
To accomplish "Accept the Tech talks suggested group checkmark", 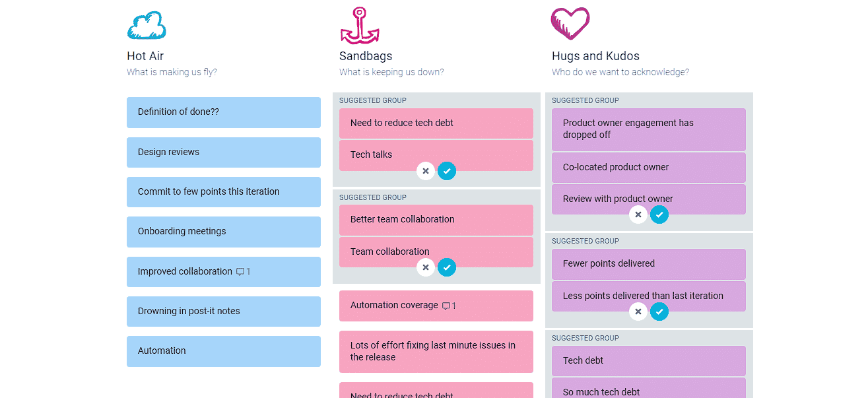I will (447, 171).
